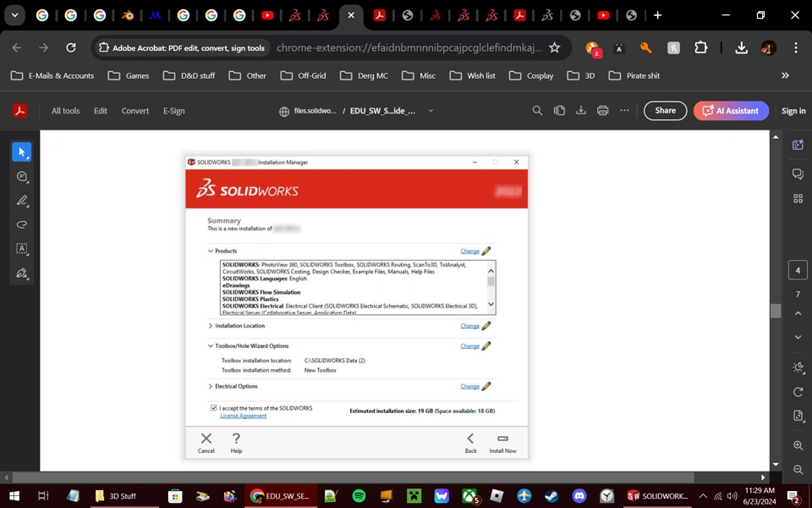The height and width of the screenshot is (508, 812).
Task: Open Discord from the taskbar
Action: click(579, 496)
